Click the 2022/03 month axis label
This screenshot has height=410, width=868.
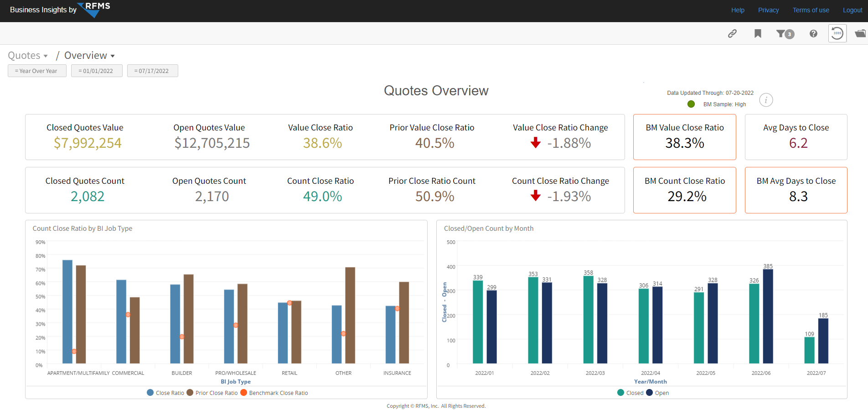click(595, 373)
